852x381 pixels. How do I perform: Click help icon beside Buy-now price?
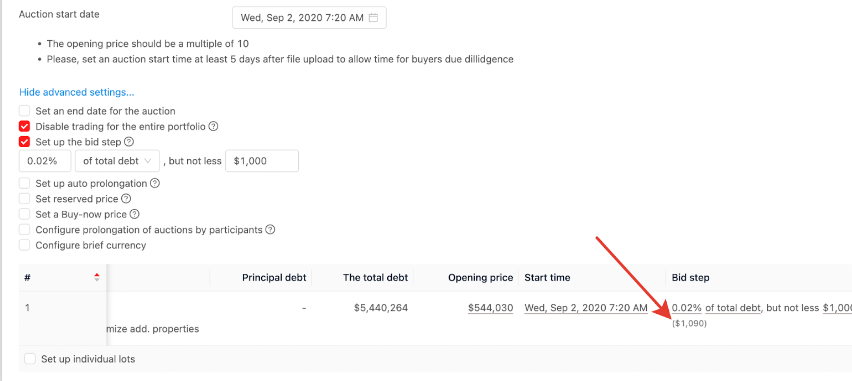click(x=135, y=214)
